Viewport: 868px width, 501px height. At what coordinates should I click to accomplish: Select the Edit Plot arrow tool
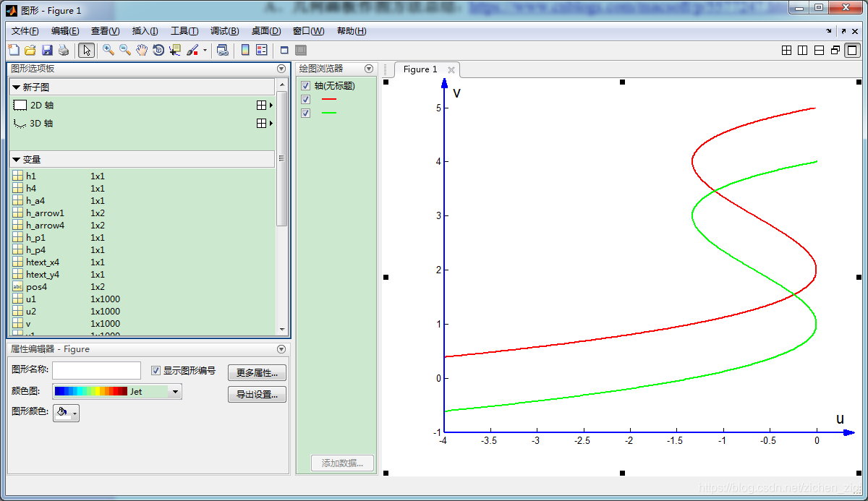[x=86, y=50]
